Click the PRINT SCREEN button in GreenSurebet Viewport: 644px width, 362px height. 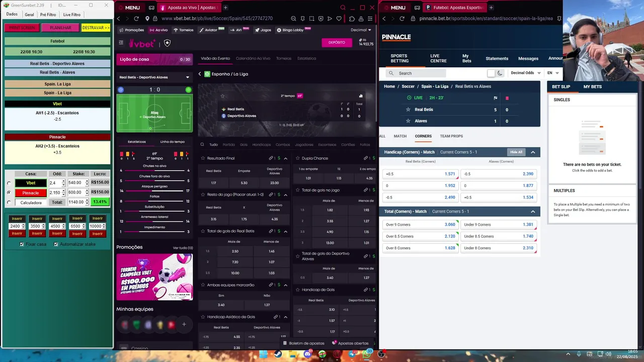pos(22,28)
